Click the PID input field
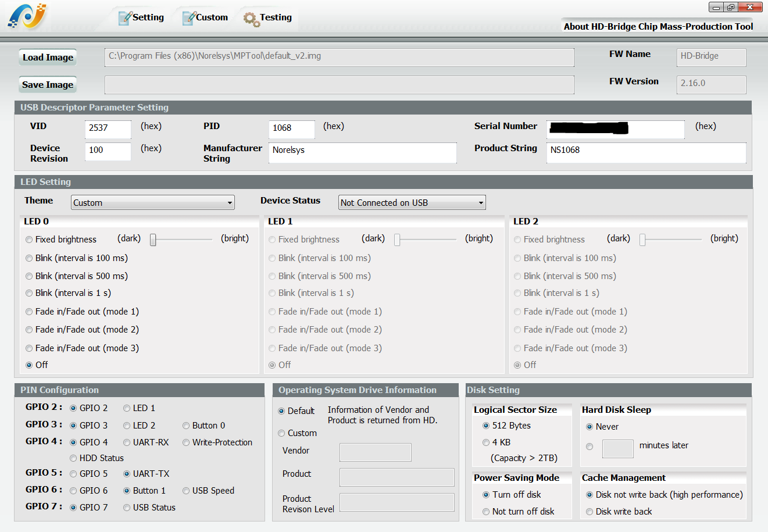The width and height of the screenshot is (768, 532). 292,128
